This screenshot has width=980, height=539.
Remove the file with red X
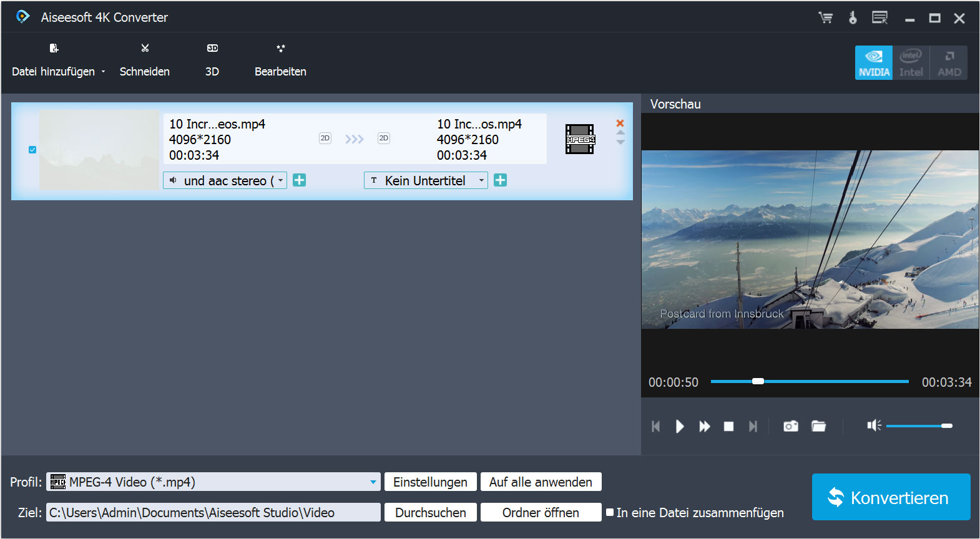coord(620,123)
